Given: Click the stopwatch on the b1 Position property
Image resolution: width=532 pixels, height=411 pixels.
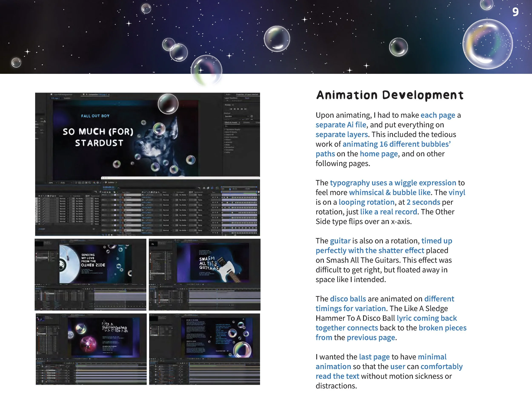Looking at the screenshot, I should [120, 197].
